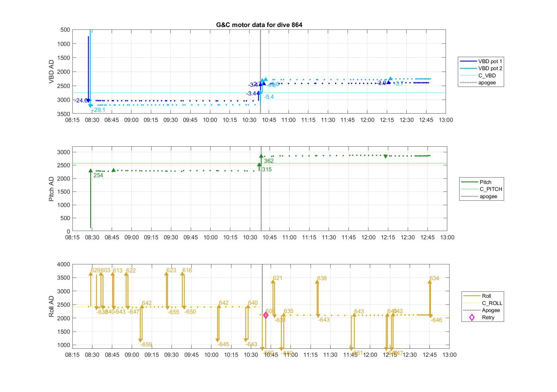Click the '-659' roll label

(146, 345)
